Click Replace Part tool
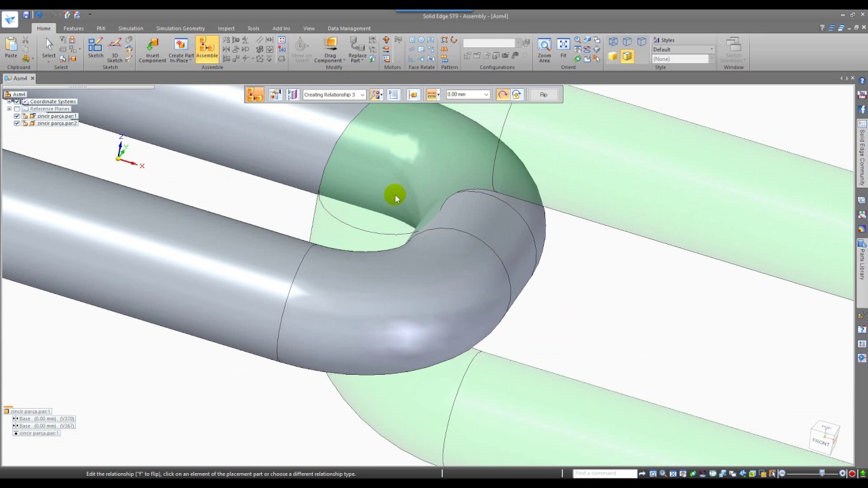Screen dimensions: 868x488 click(x=357, y=50)
